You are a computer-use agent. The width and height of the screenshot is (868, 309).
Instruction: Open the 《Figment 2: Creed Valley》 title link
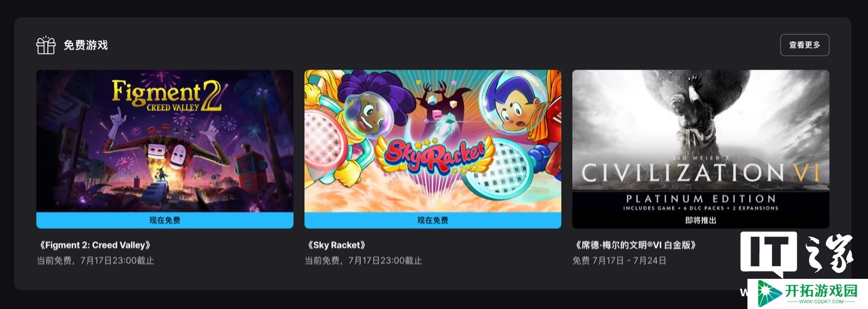click(93, 245)
